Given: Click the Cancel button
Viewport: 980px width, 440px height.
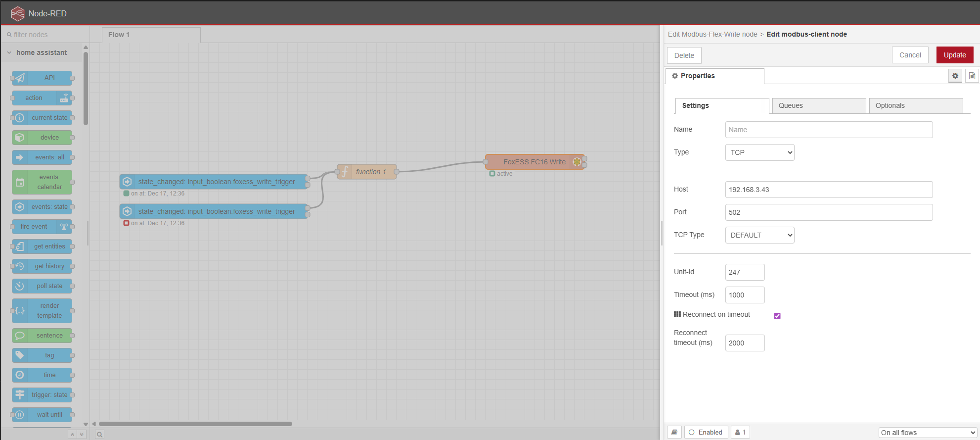Looking at the screenshot, I should 910,55.
